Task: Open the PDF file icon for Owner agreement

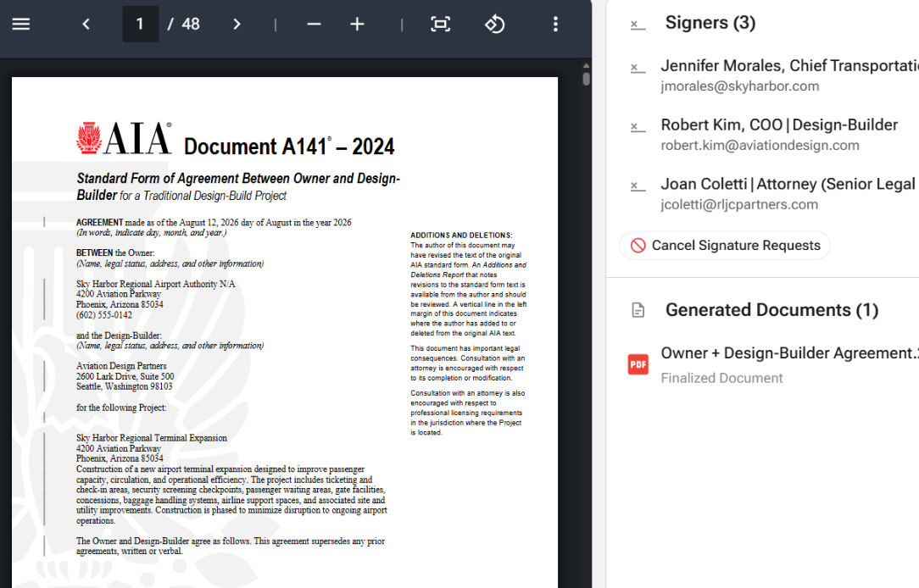Action: coord(638,364)
